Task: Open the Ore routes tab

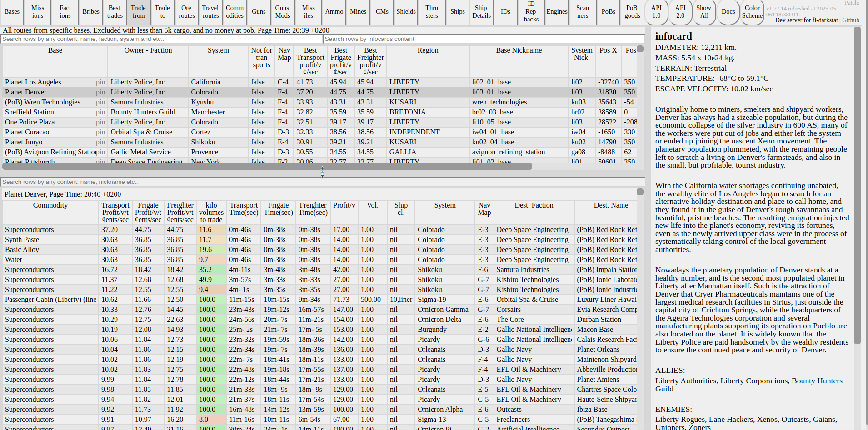Action: coord(186,12)
